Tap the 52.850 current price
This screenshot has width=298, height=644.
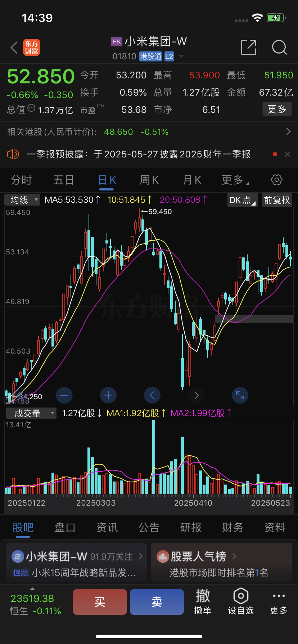[x=41, y=76]
